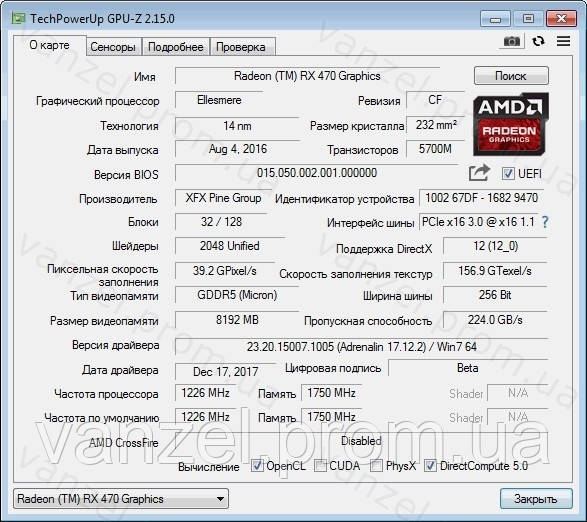Toggle the CUDA checkbox
Viewport: 587px width, 522px height.
coord(320,466)
